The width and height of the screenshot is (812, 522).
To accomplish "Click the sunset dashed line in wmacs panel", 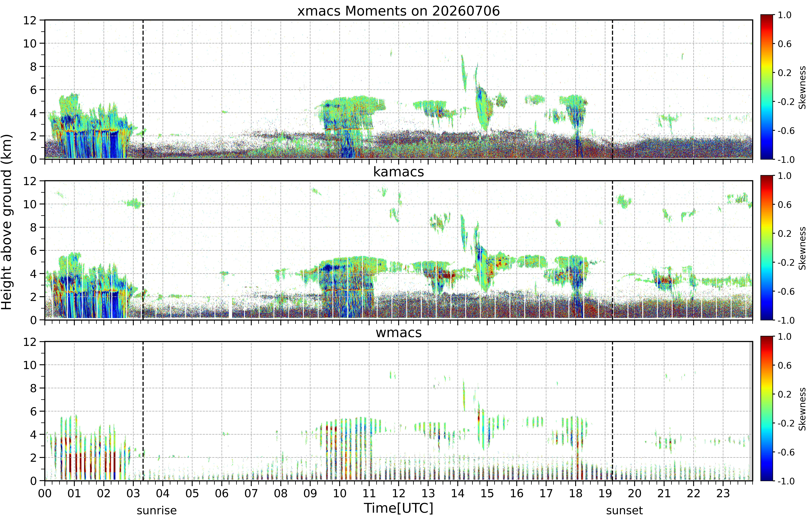I will click(613, 411).
